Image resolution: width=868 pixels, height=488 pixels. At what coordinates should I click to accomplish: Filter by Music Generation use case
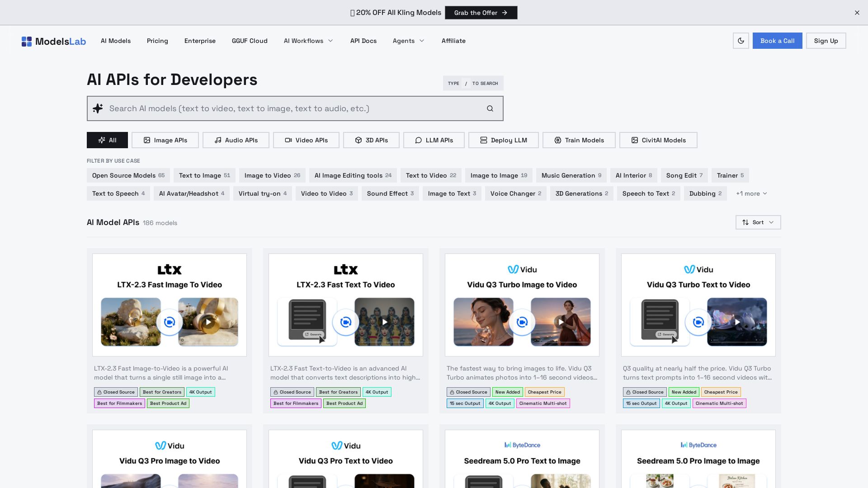click(571, 175)
